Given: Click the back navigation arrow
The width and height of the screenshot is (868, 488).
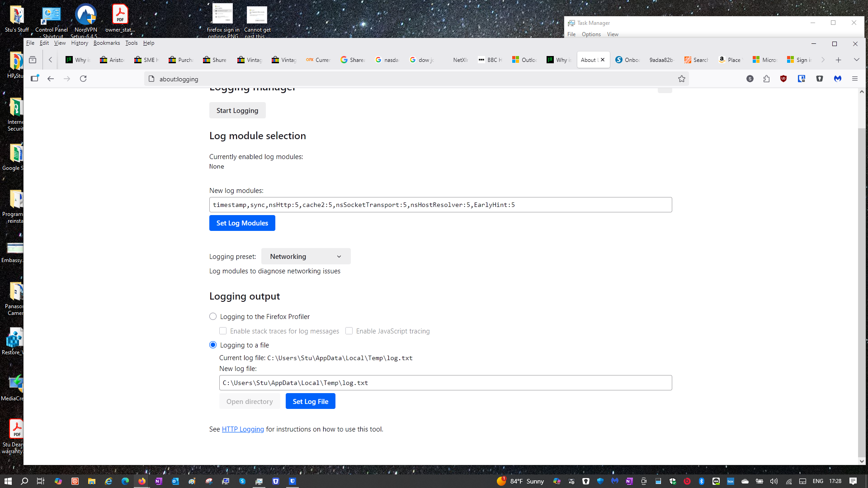Looking at the screenshot, I should pyautogui.click(x=51, y=79).
